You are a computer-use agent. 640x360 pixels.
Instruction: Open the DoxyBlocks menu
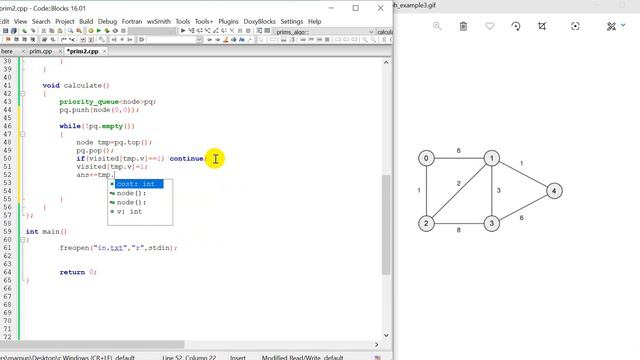tap(259, 21)
